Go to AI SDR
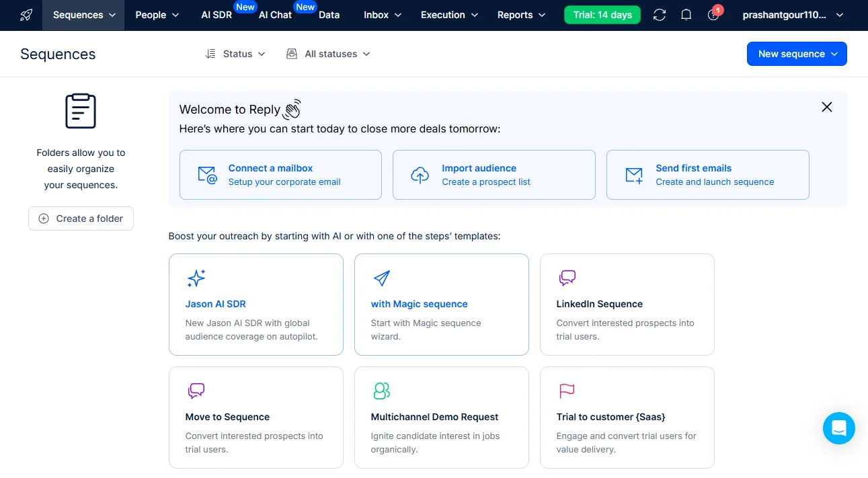 pos(216,15)
